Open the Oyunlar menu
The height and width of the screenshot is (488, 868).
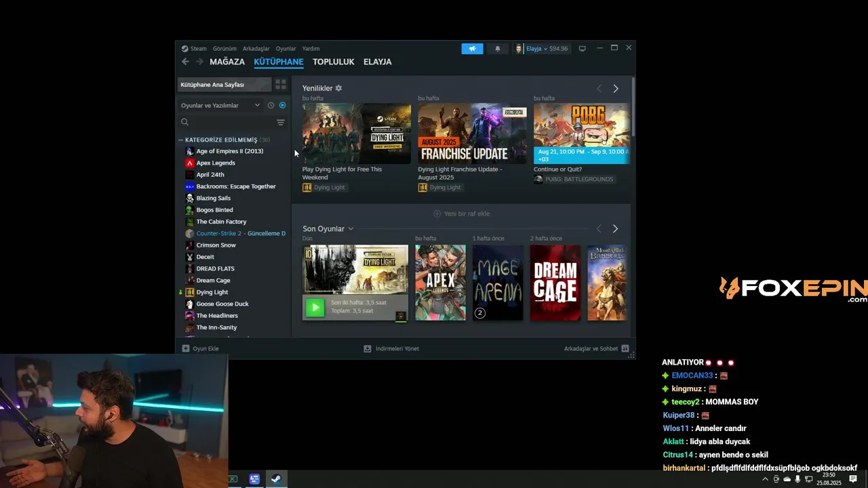click(285, 49)
